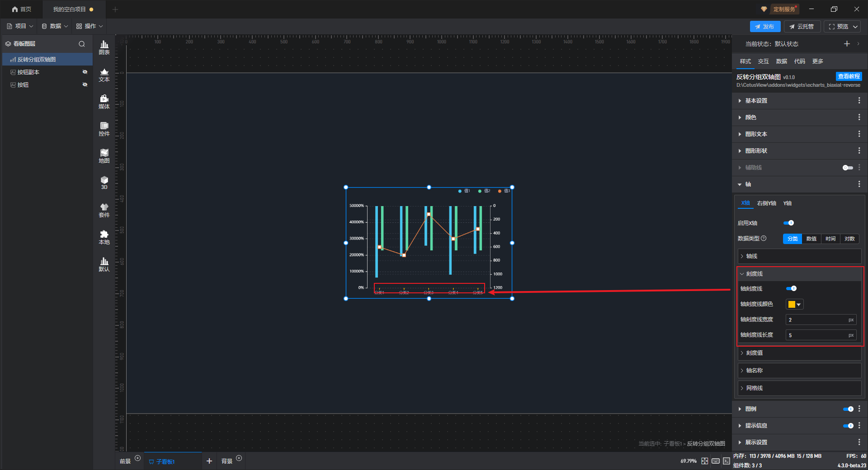Switch to the 交互 tab

(x=763, y=61)
